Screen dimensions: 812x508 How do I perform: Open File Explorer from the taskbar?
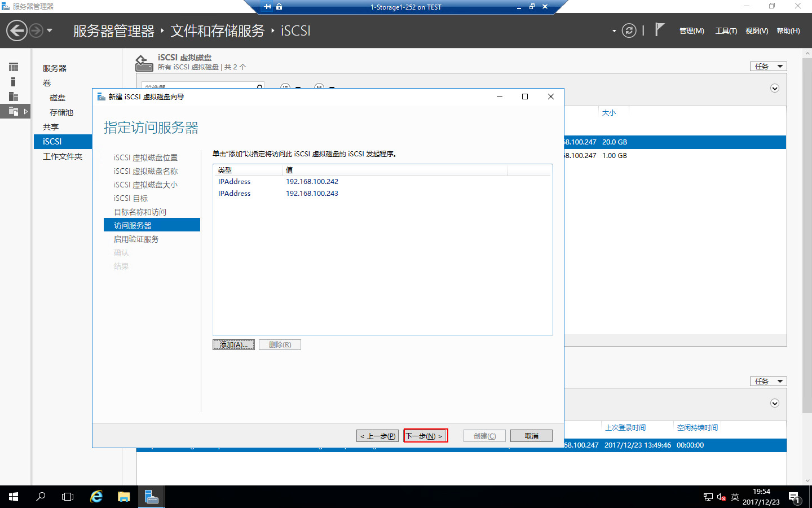tap(124, 497)
